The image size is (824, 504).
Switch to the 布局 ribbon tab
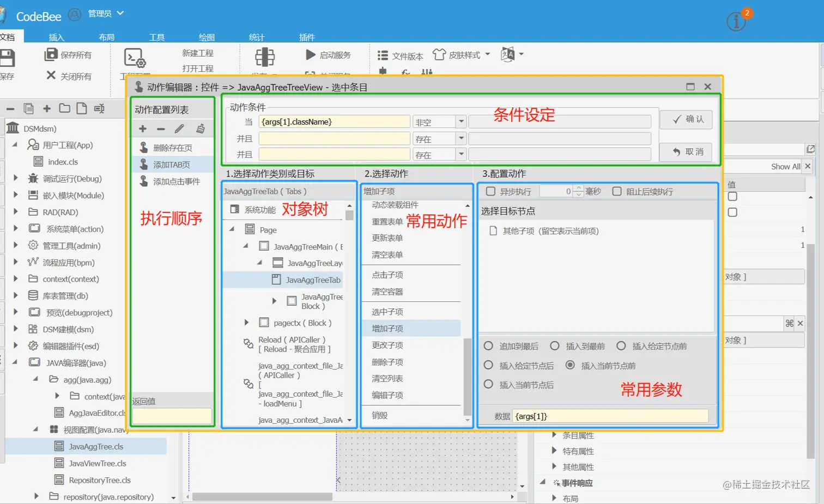pos(107,37)
